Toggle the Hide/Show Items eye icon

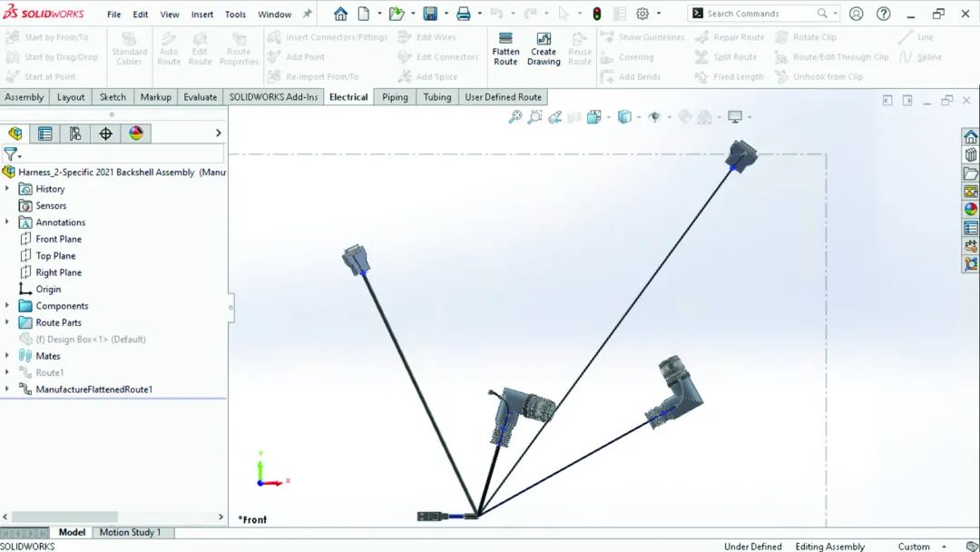point(654,117)
